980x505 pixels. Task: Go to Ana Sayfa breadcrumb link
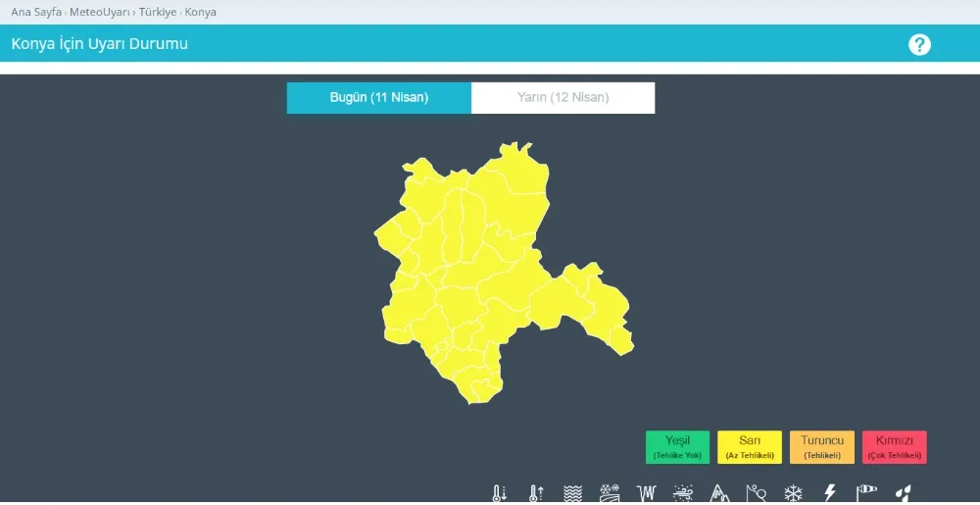36,13
